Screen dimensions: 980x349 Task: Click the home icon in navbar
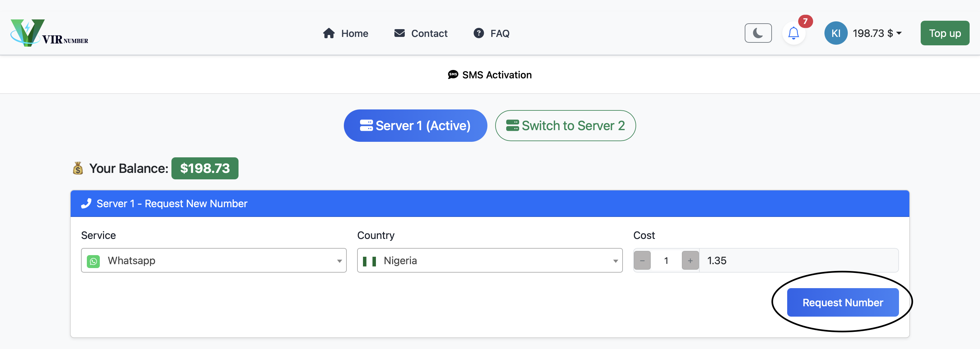[329, 33]
